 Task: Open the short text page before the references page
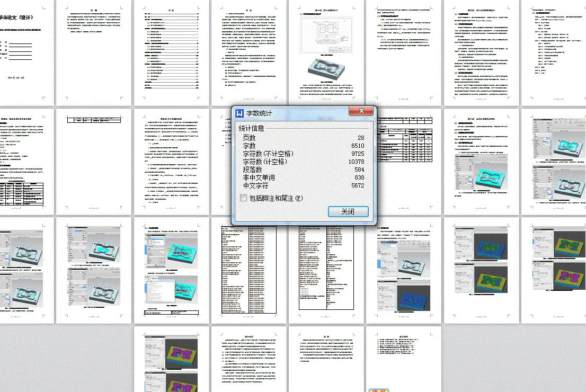326,359
